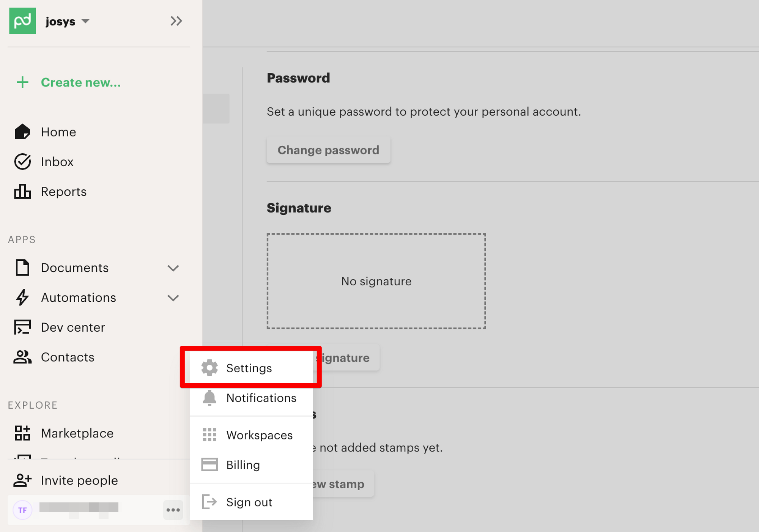Image resolution: width=759 pixels, height=532 pixels.
Task: Choose Notifications in the popup menu
Action: click(261, 398)
